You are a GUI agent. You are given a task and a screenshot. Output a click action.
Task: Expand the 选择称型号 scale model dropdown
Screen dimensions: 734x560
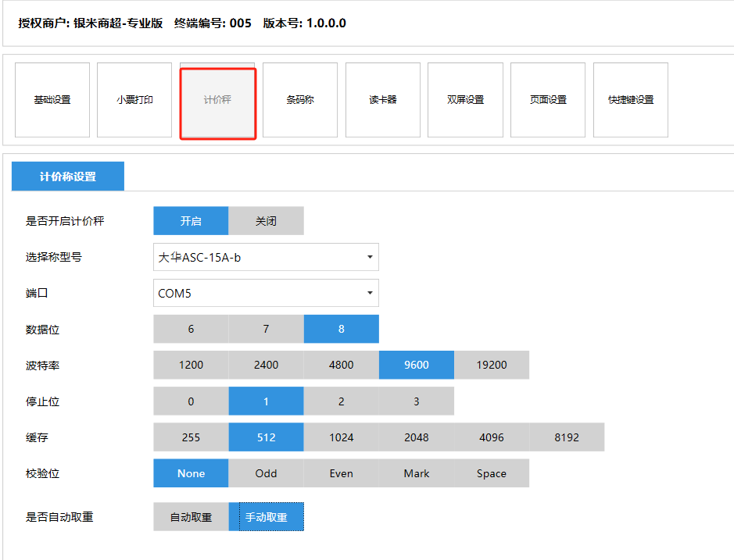266,257
